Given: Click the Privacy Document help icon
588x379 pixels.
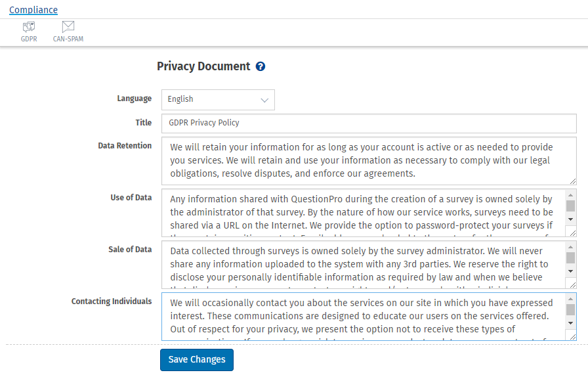Looking at the screenshot, I should pos(261,66).
